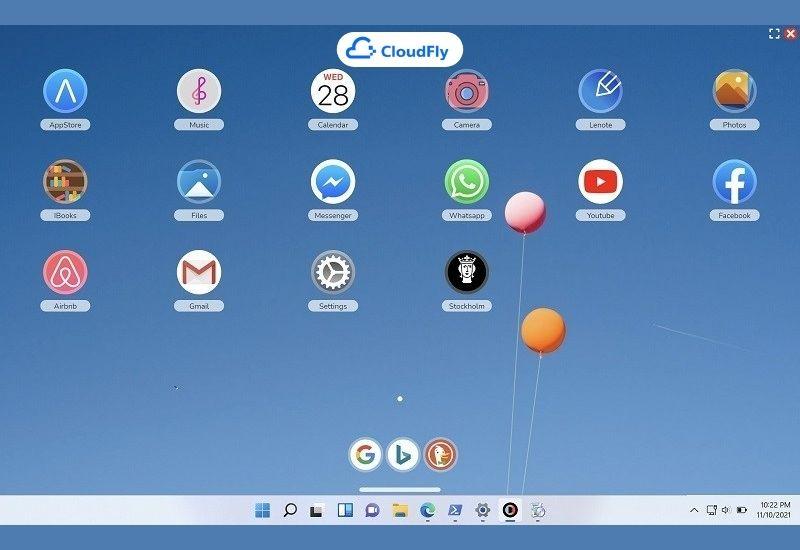
Task: Launch Microsoft Edge from the taskbar
Action: 428,510
